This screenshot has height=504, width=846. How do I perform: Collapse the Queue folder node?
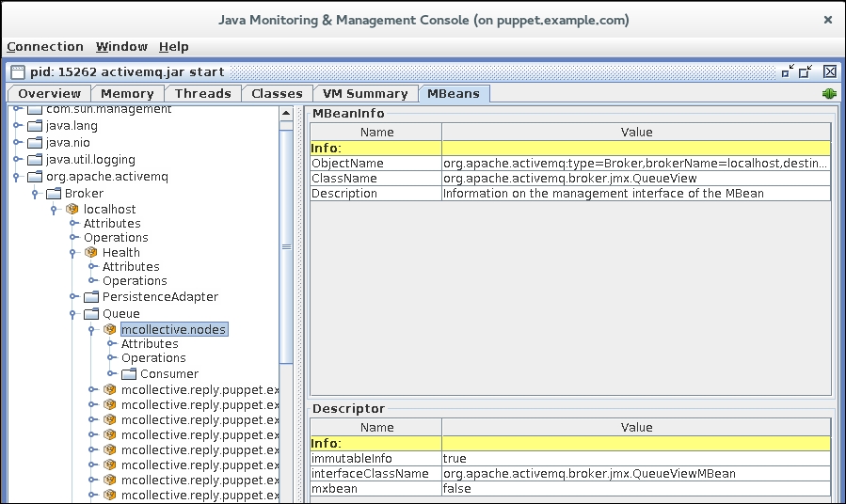click(73, 314)
